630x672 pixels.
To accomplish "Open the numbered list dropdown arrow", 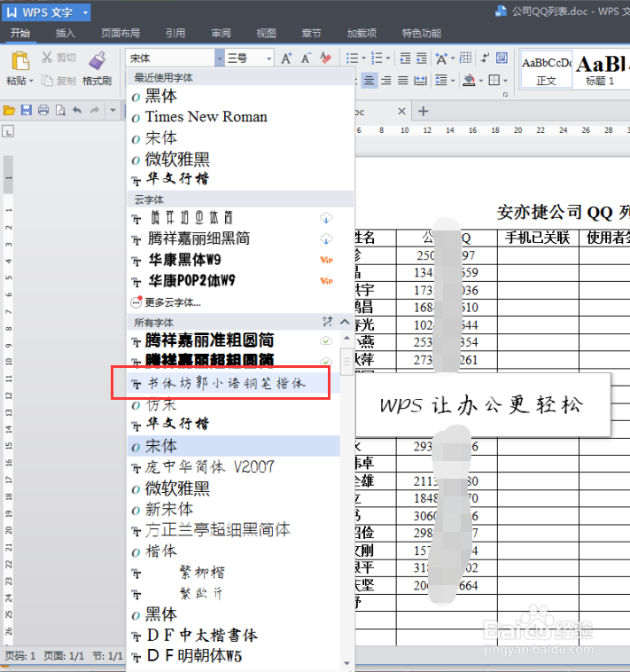I will (x=388, y=58).
